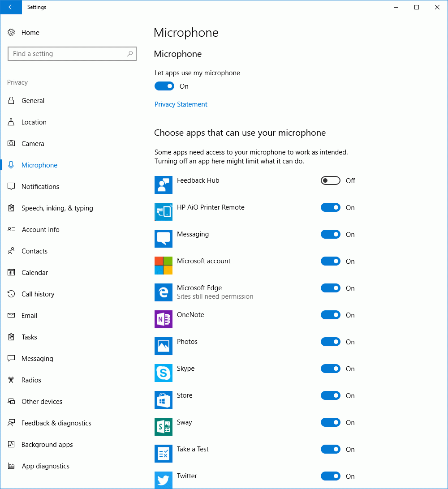
Task: Click the Store app icon
Action: click(x=163, y=399)
